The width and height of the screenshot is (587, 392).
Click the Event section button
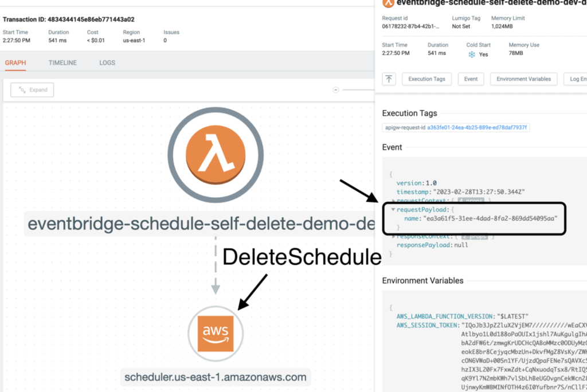(471, 79)
